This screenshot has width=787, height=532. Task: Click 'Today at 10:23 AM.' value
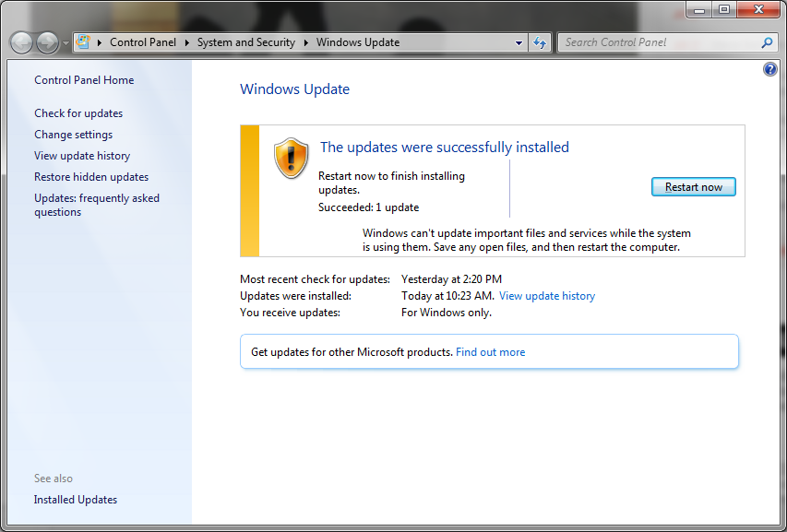447,296
